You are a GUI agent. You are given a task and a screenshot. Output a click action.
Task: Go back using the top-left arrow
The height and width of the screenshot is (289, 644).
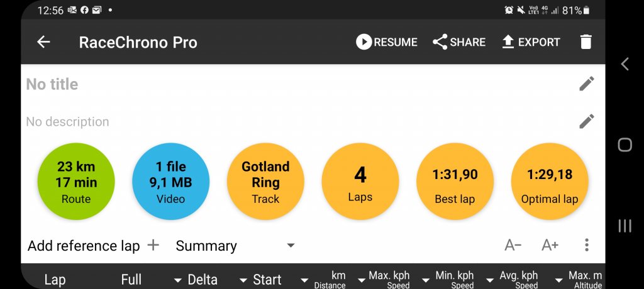pos(43,42)
